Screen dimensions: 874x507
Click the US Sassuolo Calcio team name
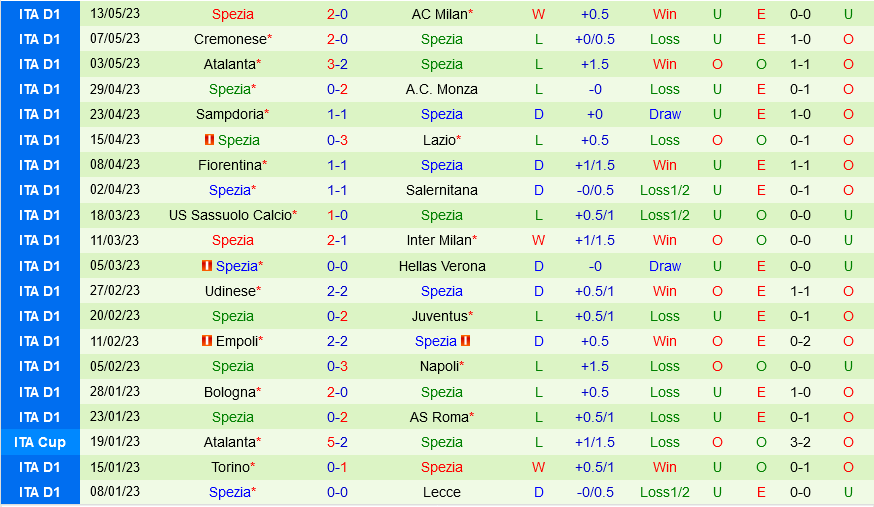[x=230, y=215]
